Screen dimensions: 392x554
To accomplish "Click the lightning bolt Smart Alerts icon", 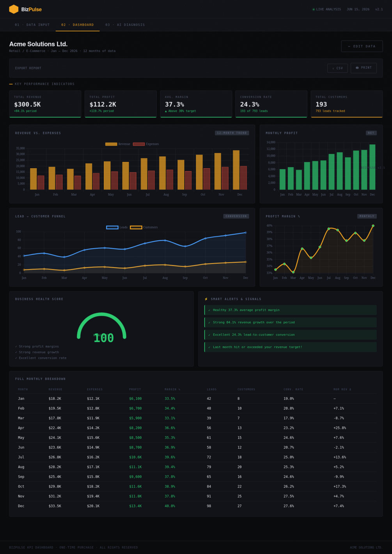I will [x=206, y=299].
